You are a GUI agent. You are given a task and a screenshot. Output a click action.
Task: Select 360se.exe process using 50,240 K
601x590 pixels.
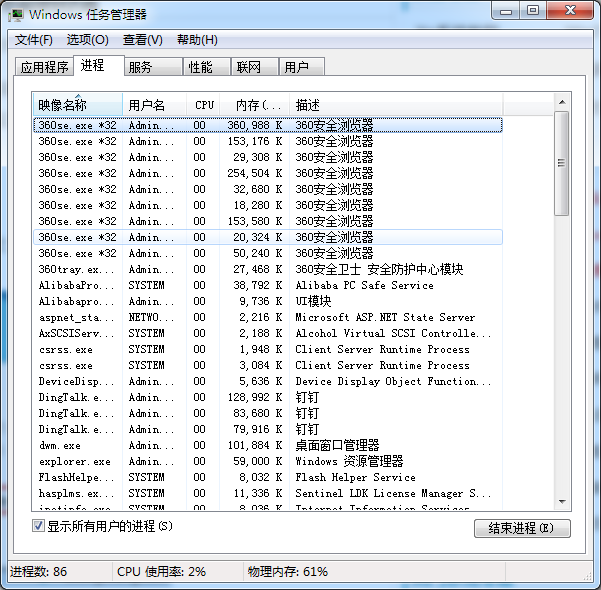tap(268, 253)
